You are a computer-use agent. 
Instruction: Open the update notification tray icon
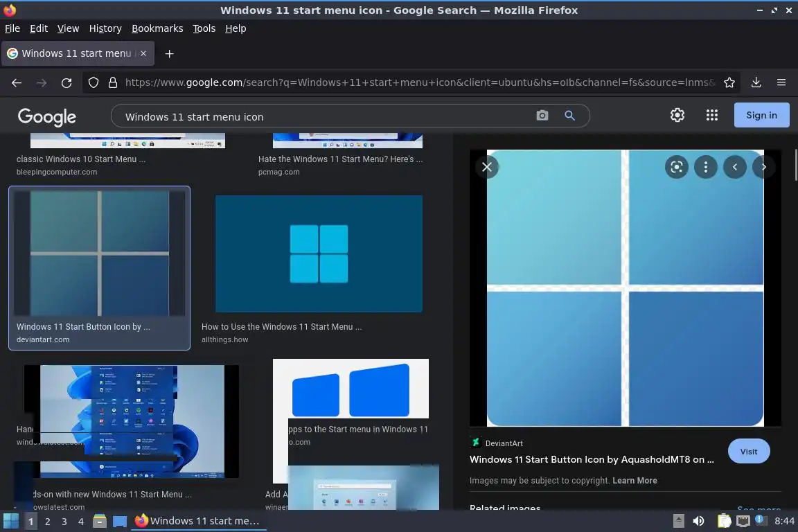click(x=761, y=520)
